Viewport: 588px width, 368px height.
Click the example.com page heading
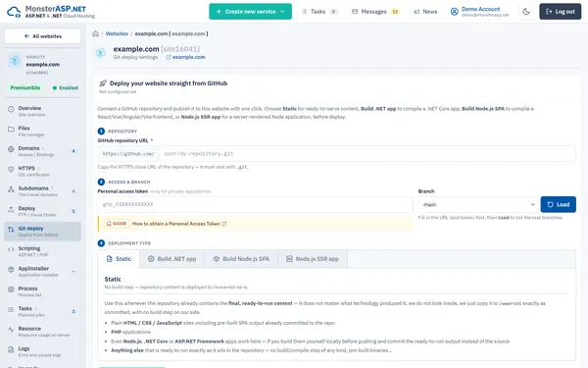click(x=136, y=49)
